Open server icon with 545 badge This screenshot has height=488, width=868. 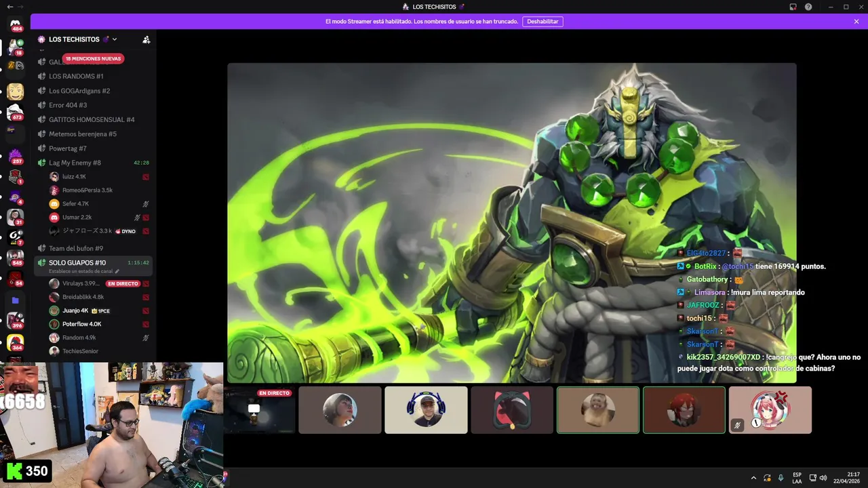click(15, 258)
